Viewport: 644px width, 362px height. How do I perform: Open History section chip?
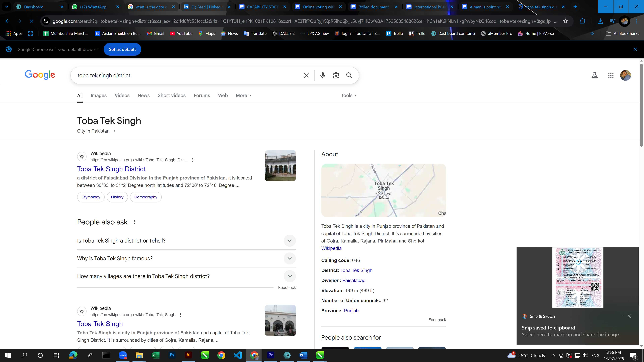[117, 197]
